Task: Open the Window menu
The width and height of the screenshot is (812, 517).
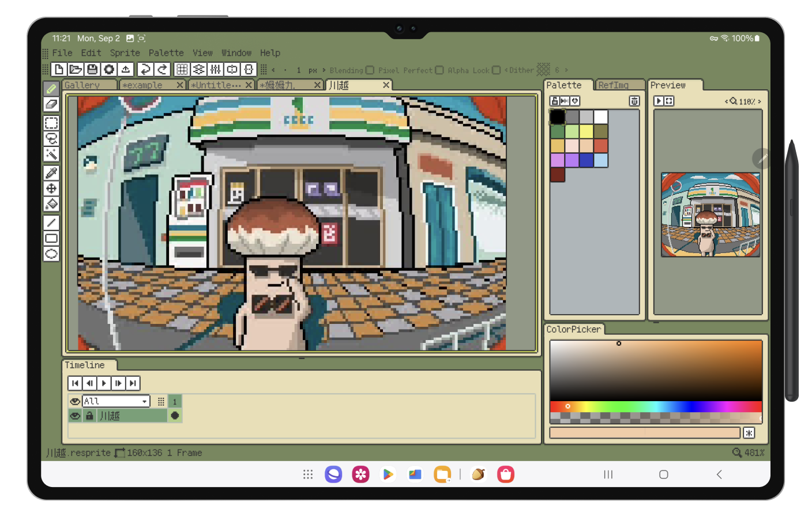Action: point(236,53)
